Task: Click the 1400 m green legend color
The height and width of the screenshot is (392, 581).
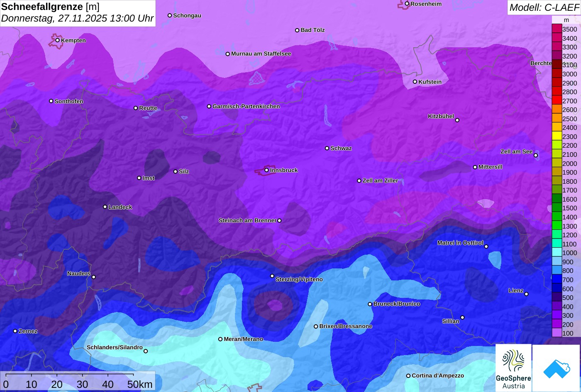Action: tap(557, 217)
